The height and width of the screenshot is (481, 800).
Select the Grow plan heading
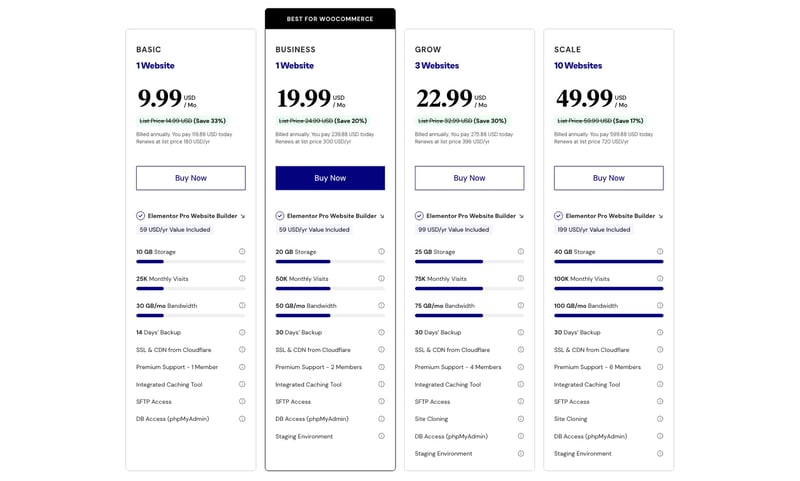click(x=428, y=49)
